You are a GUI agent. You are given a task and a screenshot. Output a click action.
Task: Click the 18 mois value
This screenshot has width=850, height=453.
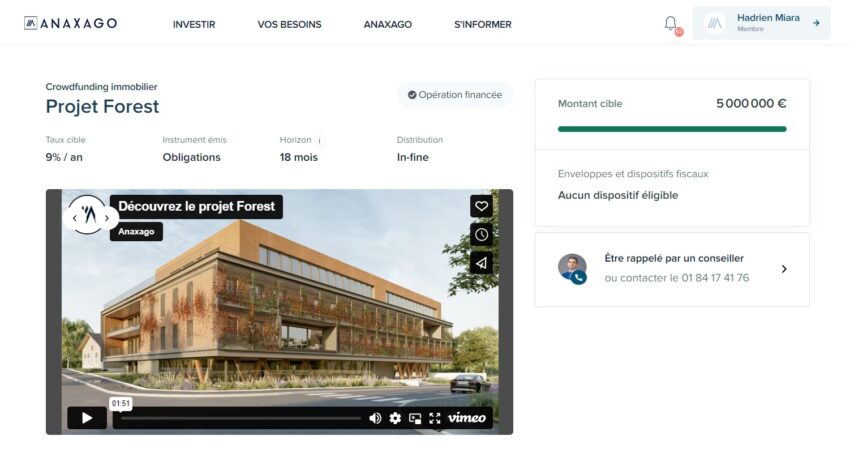pyautogui.click(x=299, y=157)
